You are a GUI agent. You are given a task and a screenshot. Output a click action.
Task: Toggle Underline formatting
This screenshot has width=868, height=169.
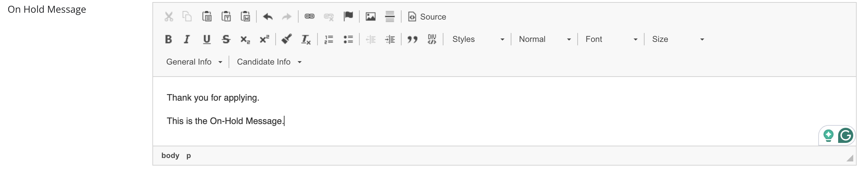tap(207, 39)
